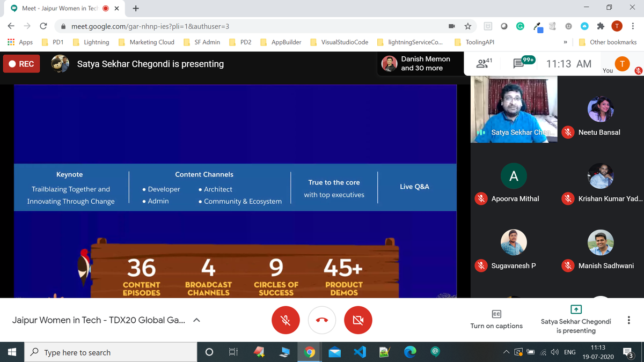Close the Meet - Jaipur Women in Tech tab

pyautogui.click(x=116, y=9)
